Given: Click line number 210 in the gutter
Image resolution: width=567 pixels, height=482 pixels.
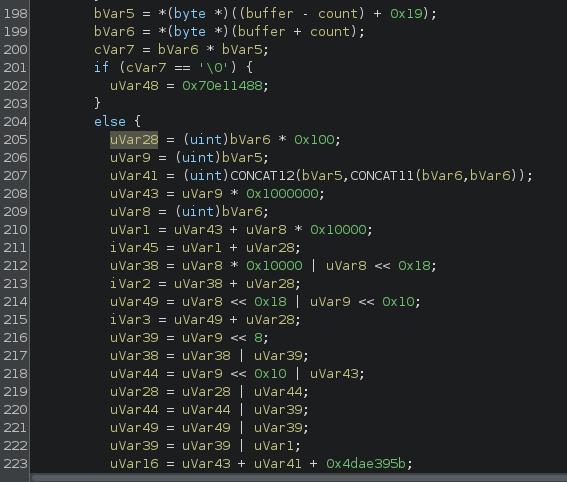Looking at the screenshot, I should click(15, 230).
